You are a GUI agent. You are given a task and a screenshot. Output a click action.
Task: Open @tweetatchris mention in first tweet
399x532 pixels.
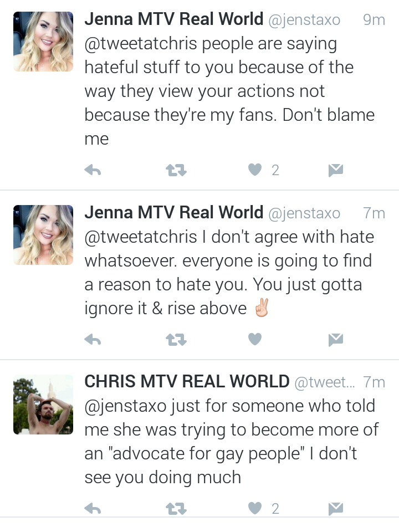tap(141, 44)
